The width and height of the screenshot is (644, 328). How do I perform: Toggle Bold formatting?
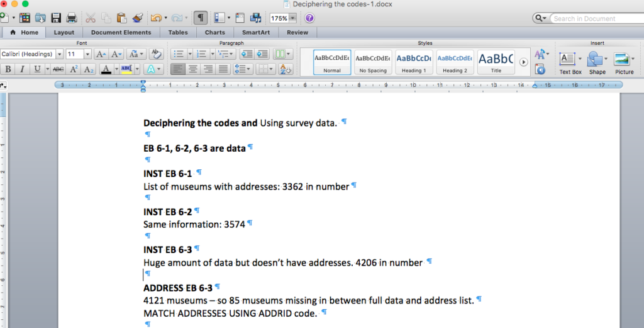[x=8, y=69]
